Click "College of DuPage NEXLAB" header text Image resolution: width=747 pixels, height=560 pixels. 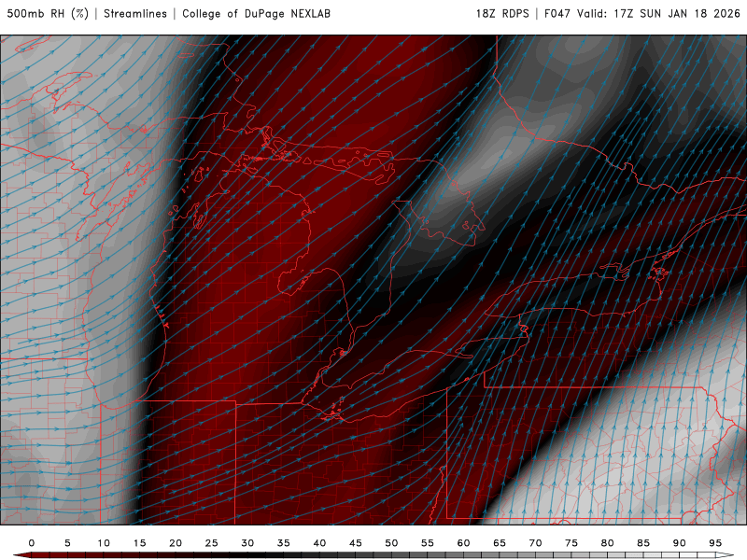(x=256, y=13)
